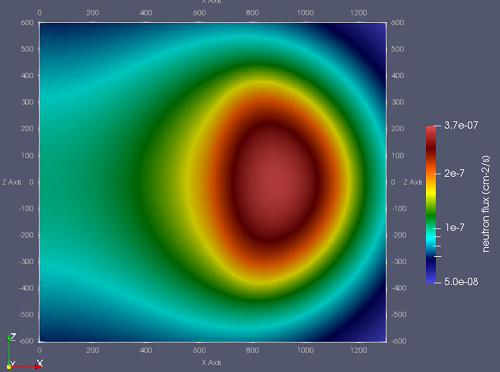
Task: Click the legend title "neutron flux (cm-2/s)"
Action: click(486, 204)
